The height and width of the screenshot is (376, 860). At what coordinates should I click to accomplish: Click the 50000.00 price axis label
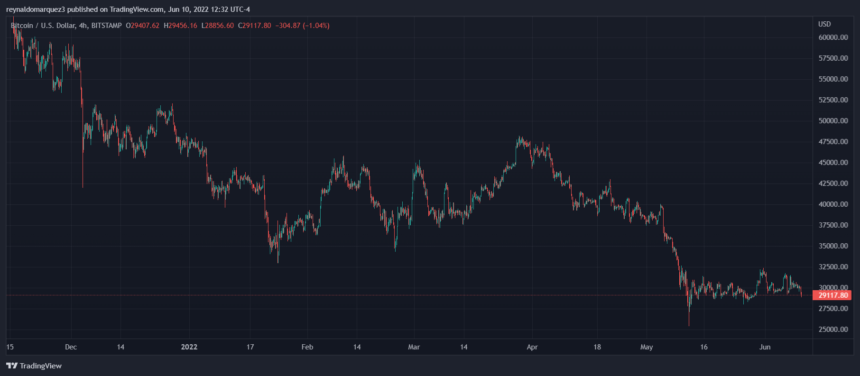click(x=833, y=121)
